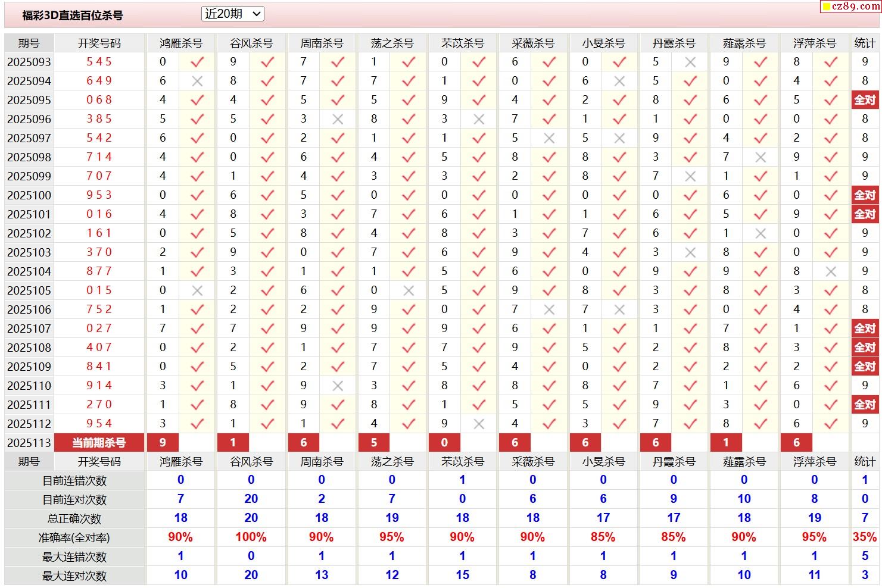882x588 pixels.
Task: Click the check mark for 采薇杀号 in row 2025101
Action: [x=549, y=214]
